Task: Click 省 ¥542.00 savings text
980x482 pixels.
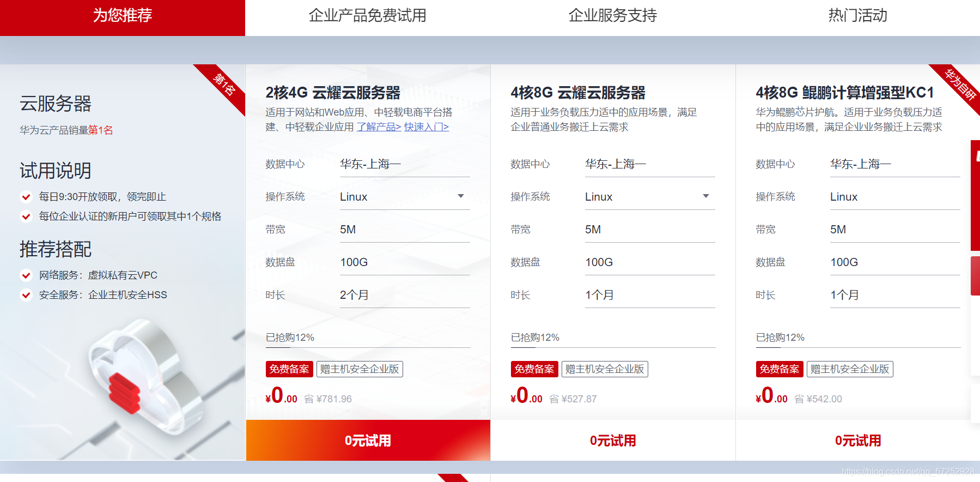Action: [818, 399]
